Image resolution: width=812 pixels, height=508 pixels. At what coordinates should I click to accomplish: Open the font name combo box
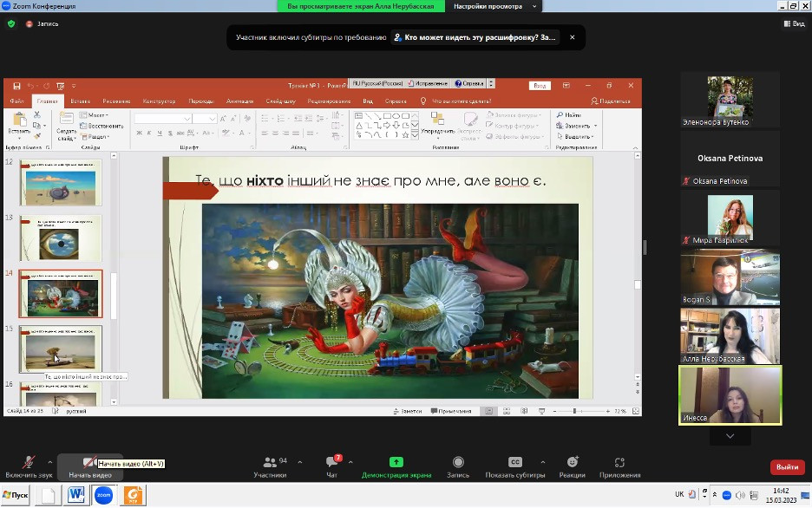click(x=162, y=119)
